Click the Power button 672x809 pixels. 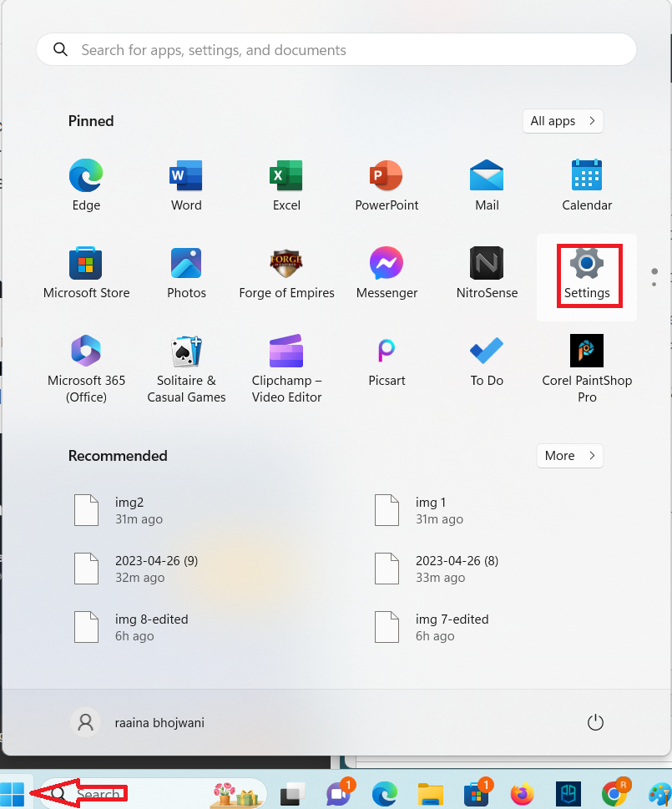pyautogui.click(x=595, y=723)
